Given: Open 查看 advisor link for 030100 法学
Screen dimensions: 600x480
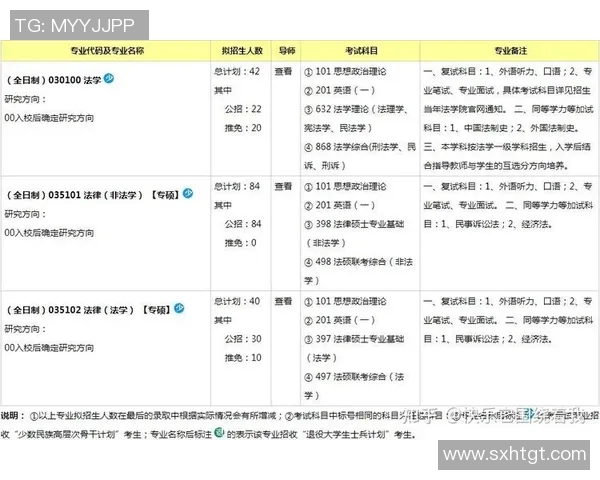Looking at the screenshot, I should [283, 72].
